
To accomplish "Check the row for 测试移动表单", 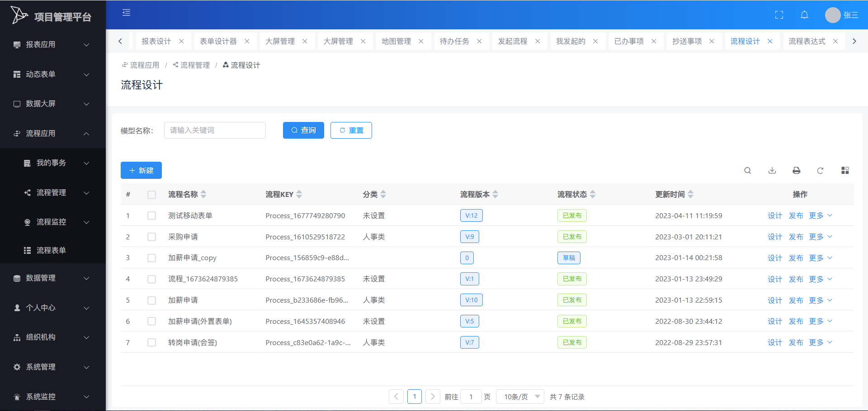I will pos(151,215).
